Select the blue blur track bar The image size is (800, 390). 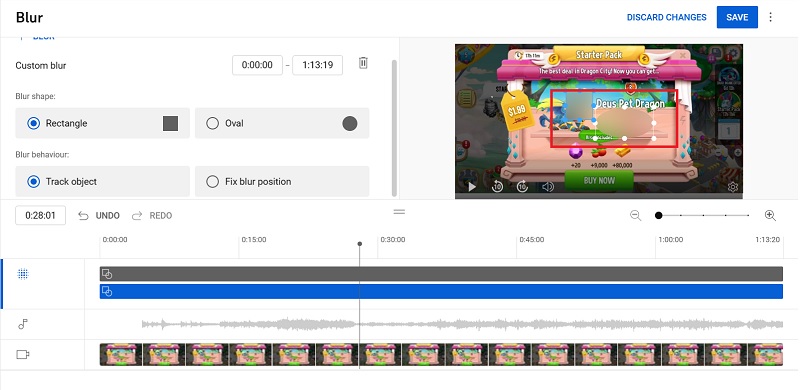pos(441,291)
